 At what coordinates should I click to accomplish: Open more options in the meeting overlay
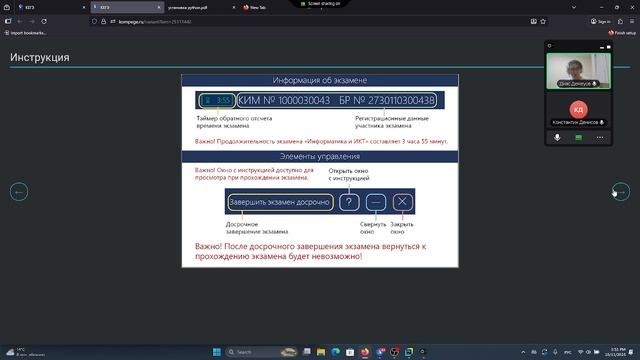[x=600, y=138]
